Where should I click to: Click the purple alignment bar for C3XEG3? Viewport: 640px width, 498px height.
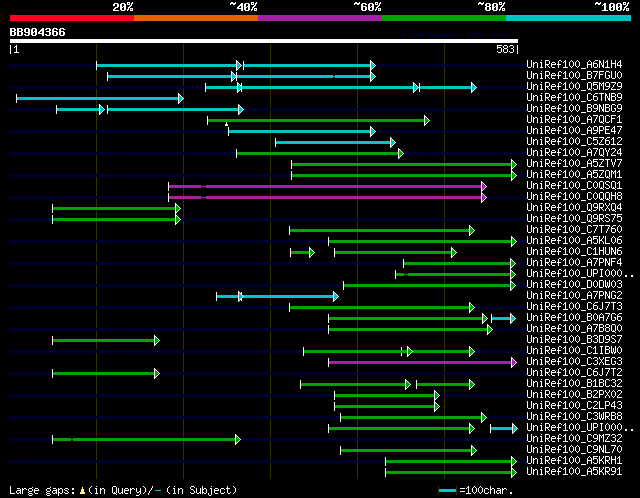coord(422,362)
